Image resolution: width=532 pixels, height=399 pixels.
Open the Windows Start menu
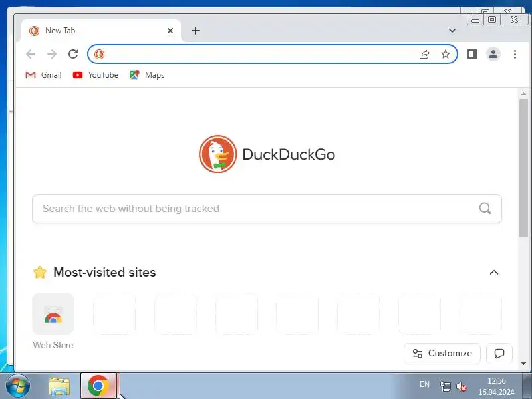click(18, 386)
